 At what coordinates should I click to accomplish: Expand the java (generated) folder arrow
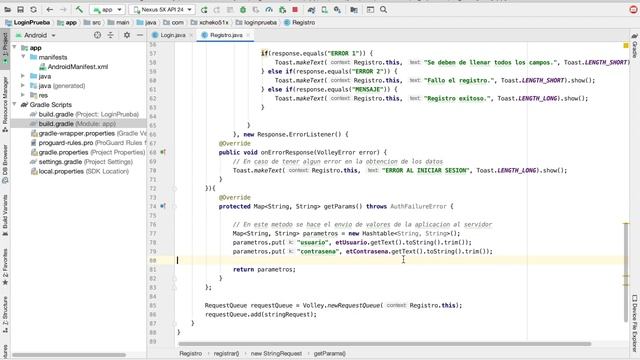[x=23, y=85]
